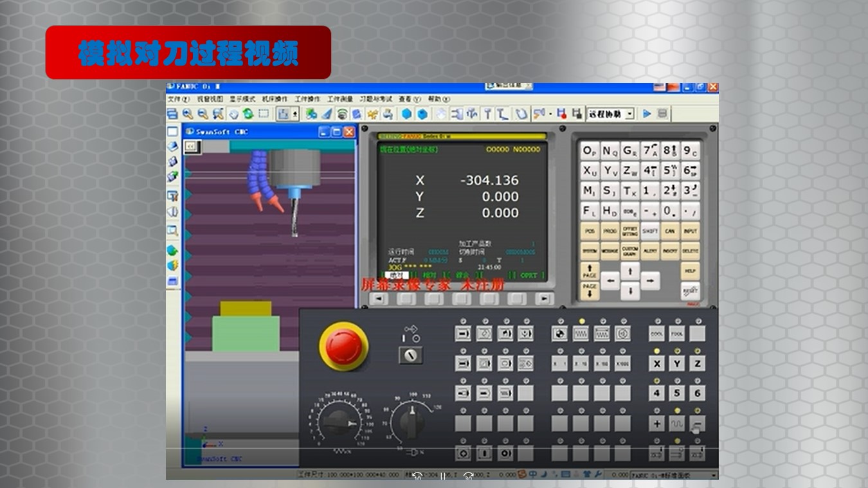Click the green circular-arrows toolbar icon
Viewport: 868px width, 488px height.
tap(248, 114)
